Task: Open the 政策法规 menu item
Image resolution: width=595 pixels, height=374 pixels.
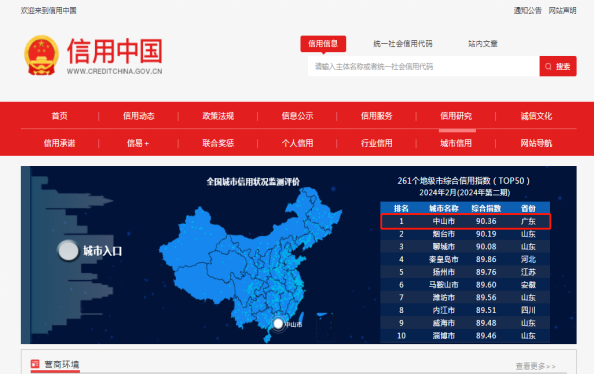Action: click(x=218, y=116)
